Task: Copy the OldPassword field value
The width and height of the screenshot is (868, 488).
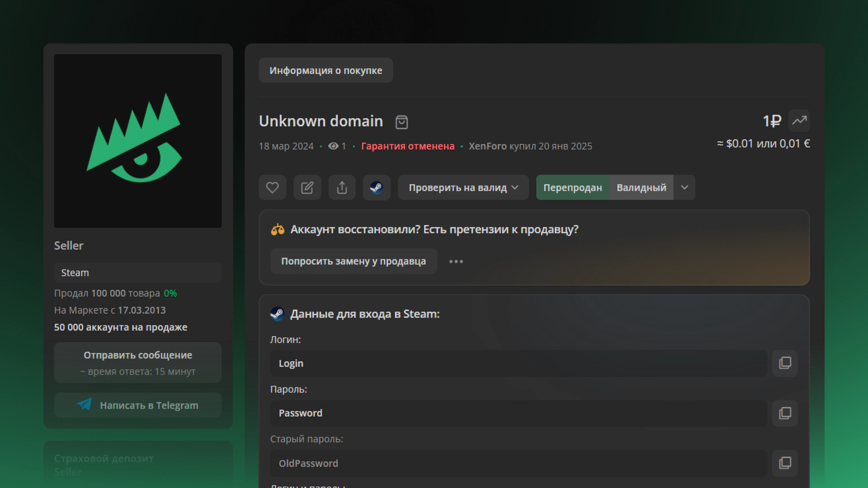Action: pyautogui.click(x=785, y=463)
